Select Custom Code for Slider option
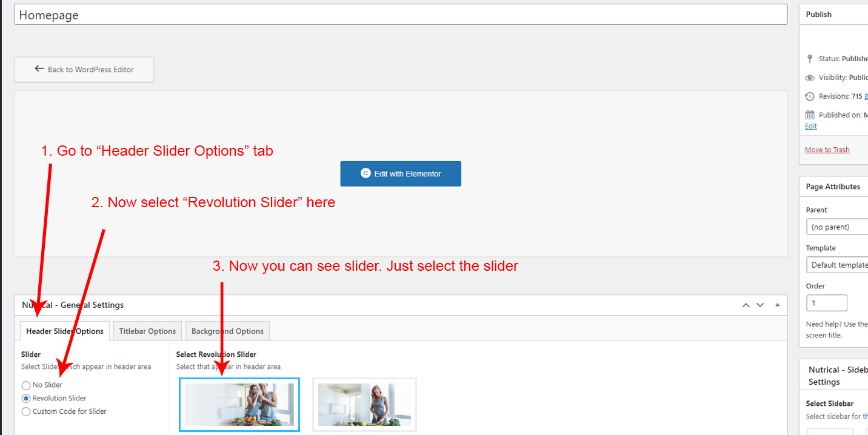 pyautogui.click(x=26, y=412)
